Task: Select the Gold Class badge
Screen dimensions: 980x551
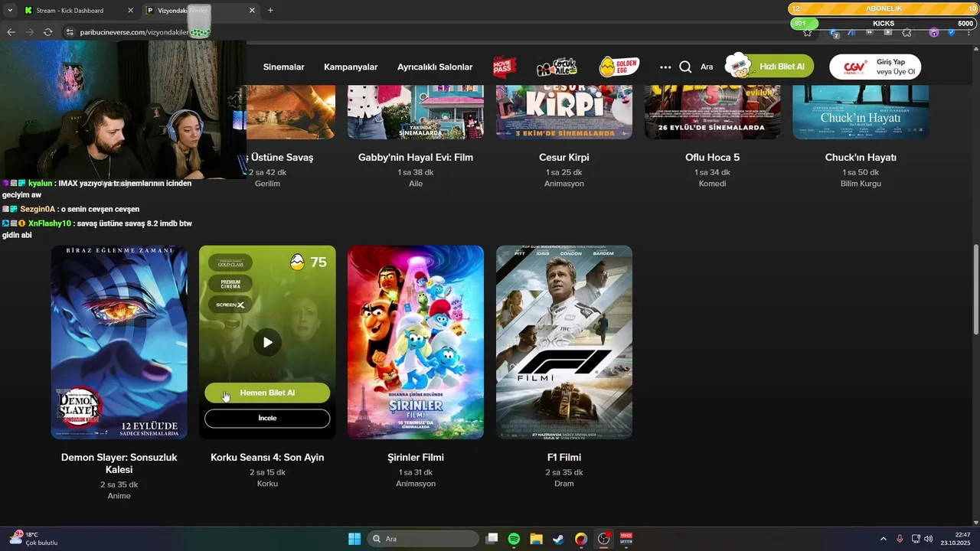Action: 230,262
